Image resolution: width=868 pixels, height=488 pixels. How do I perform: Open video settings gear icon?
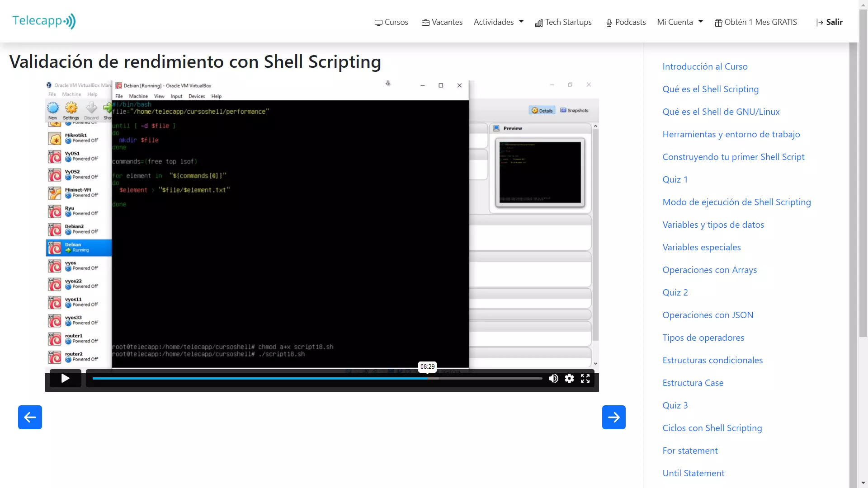[569, 379]
